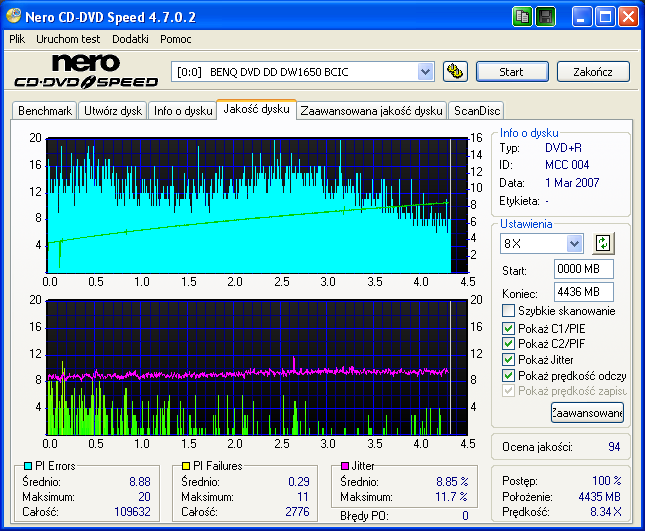Click the PI Failures total 2776
This screenshot has width=645, height=531.
tap(297, 512)
